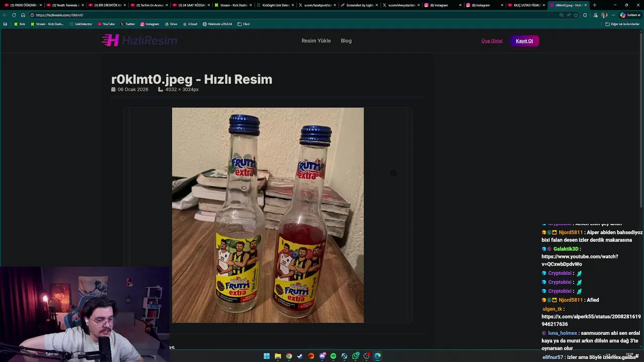This screenshot has height=362, width=644.
Task: Close the r0klmt0.jpeg tab
Action: tap(586, 5)
